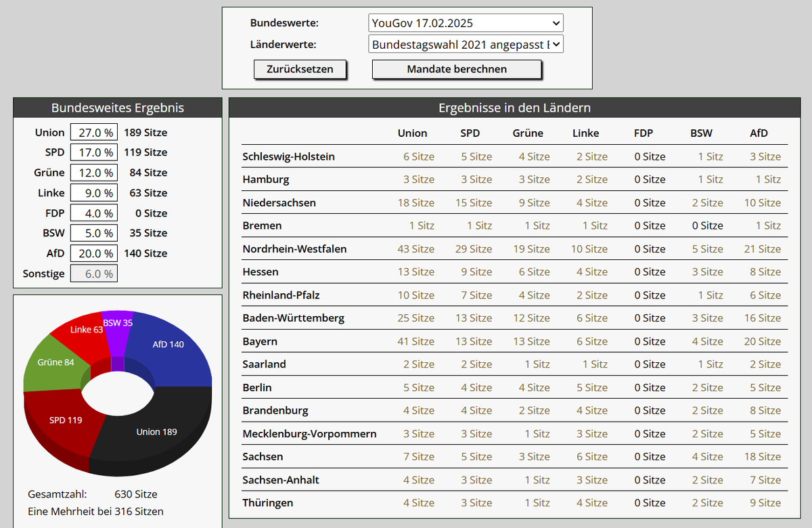The image size is (812, 528).
Task: Click the Sachsen-Anhalt row label
Action: pos(281,480)
